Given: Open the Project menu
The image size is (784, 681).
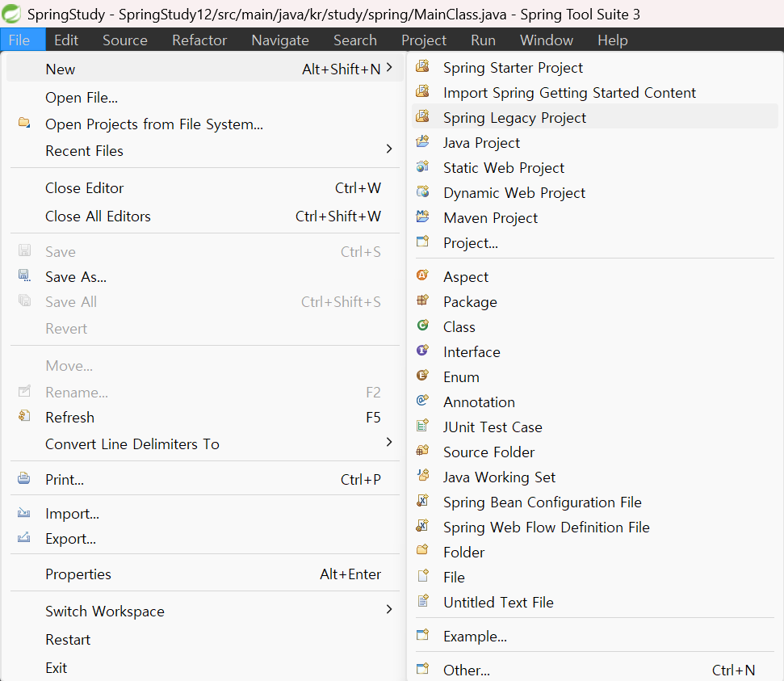Looking at the screenshot, I should coord(424,40).
